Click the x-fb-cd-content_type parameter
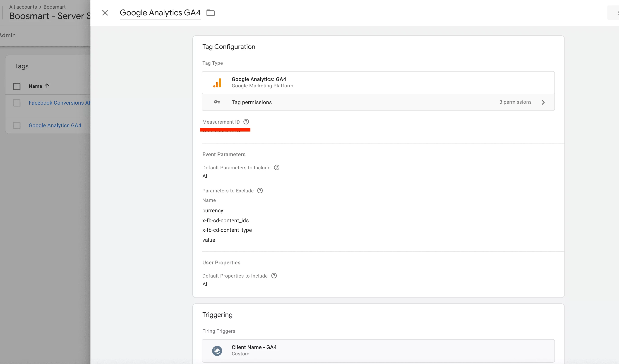 pos(227,230)
